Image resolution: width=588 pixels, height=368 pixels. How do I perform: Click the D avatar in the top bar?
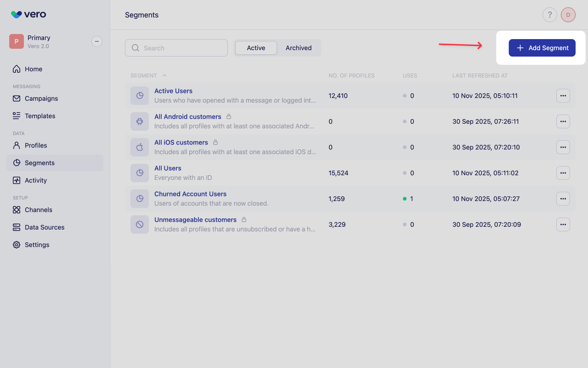[568, 14]
